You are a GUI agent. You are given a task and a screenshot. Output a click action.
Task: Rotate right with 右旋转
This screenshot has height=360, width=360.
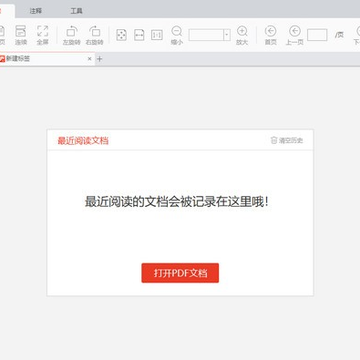point(95,35)
